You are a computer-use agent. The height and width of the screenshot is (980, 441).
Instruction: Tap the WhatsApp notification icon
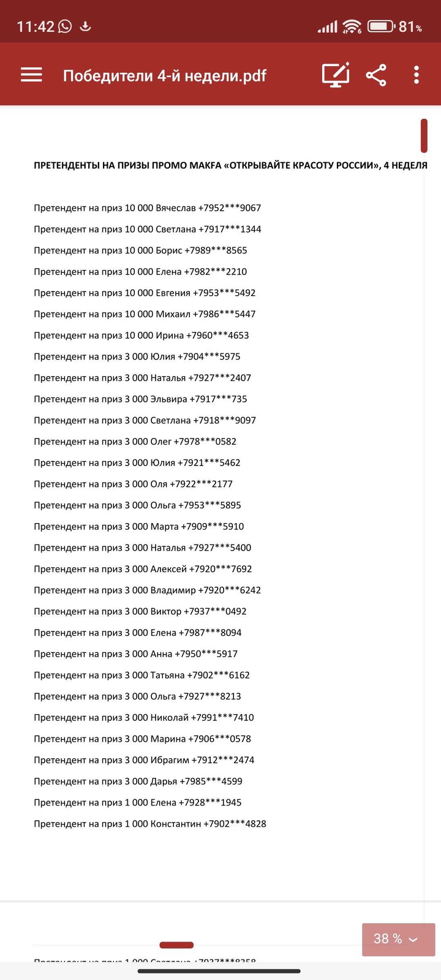click(64, 26)
